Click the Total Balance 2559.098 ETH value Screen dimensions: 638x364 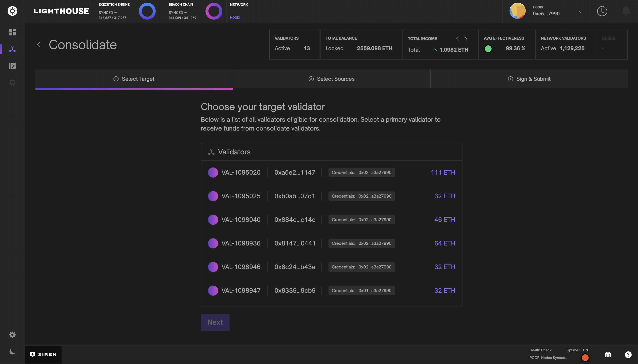[x=374, y=48]
